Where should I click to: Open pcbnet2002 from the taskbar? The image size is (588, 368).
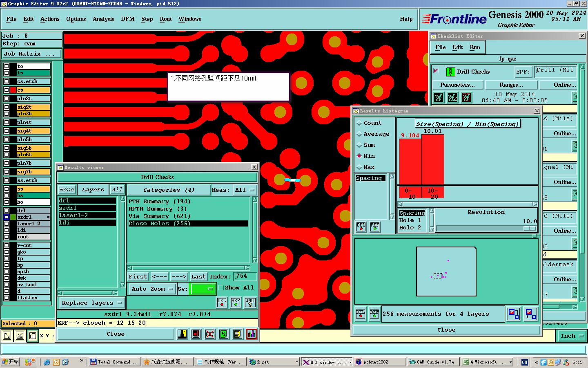380,362
